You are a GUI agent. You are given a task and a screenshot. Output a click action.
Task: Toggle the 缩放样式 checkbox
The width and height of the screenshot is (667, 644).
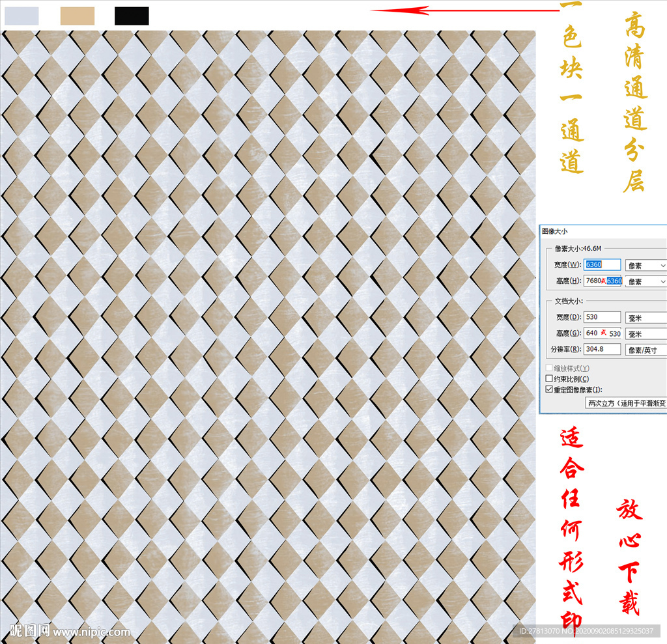pyautogui.click(x=549, y=367)
